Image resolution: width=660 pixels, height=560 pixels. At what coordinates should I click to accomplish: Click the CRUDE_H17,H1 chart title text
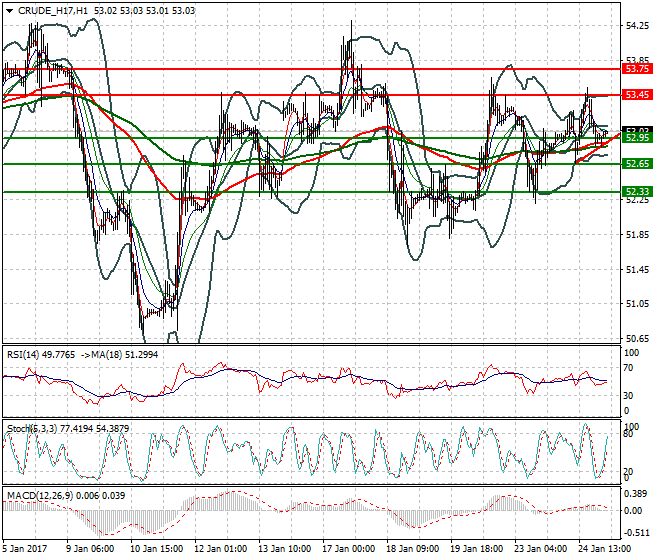click(53, 11)
